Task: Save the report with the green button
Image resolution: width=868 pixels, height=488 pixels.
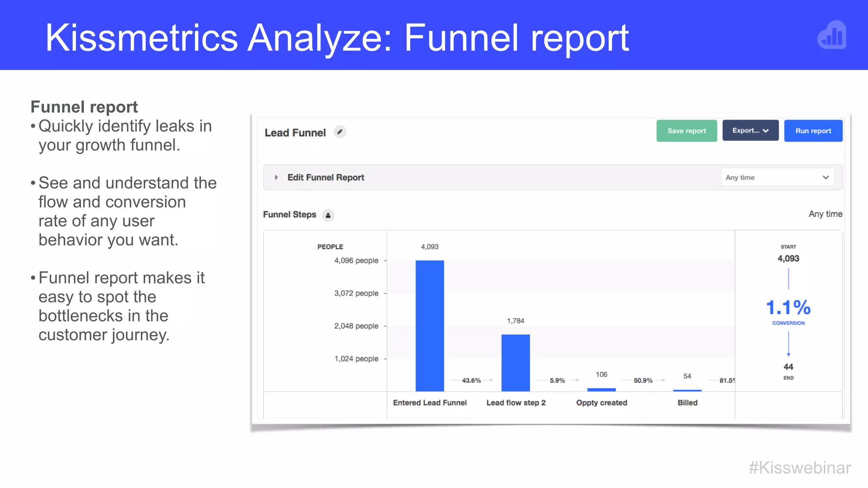Action: (687, 131)
